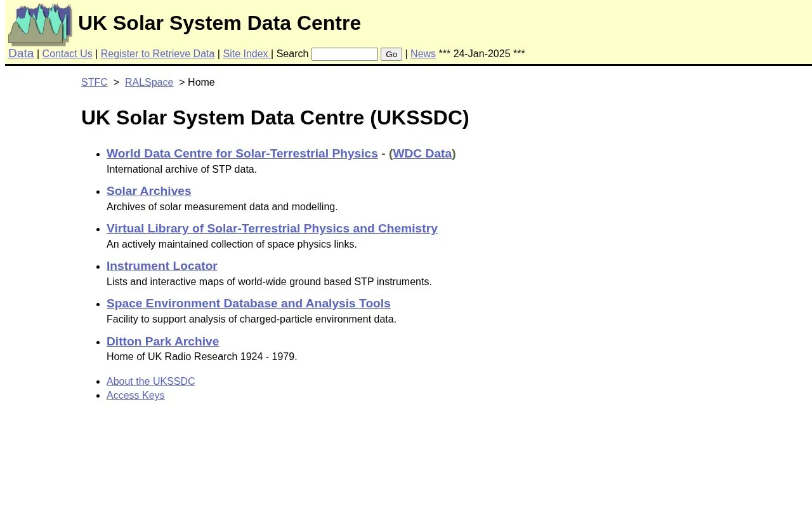Open World Data Centre for Solar-Terrestrial Physics
The image size is (812, 508).
pyautogui.click(x=242, y=154)
